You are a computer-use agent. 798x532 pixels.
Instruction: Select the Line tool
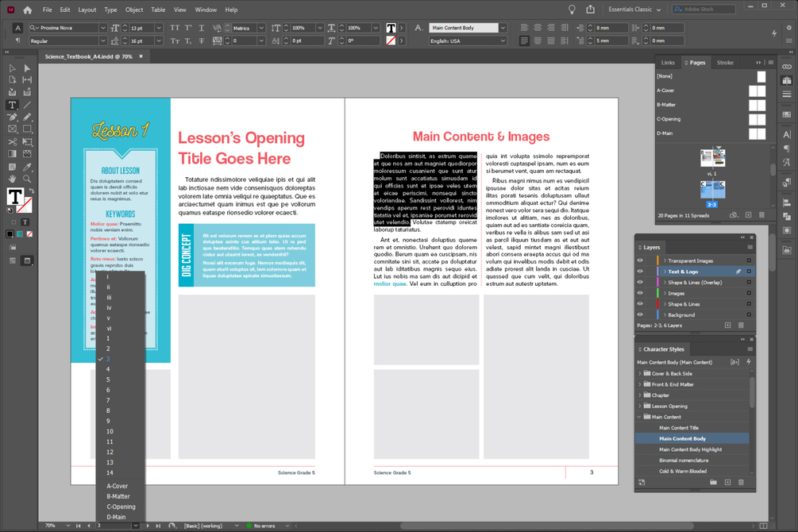coord(27,105)
